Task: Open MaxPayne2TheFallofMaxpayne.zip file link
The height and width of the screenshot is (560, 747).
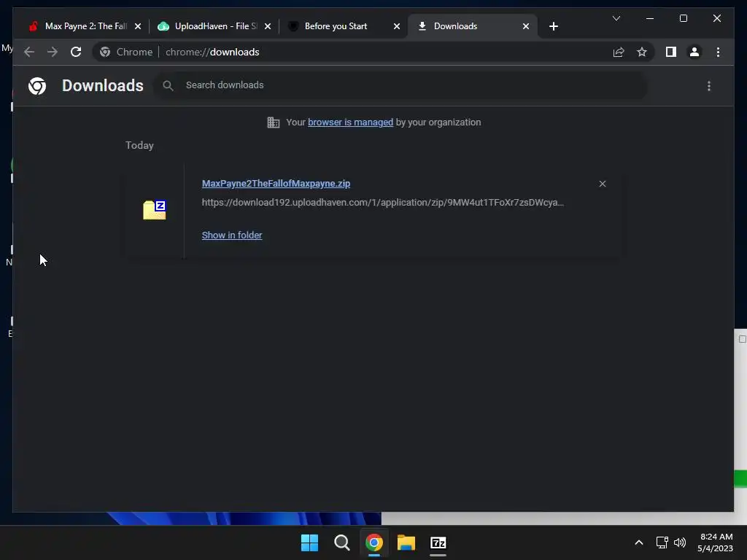Action: tap(276, 183)
